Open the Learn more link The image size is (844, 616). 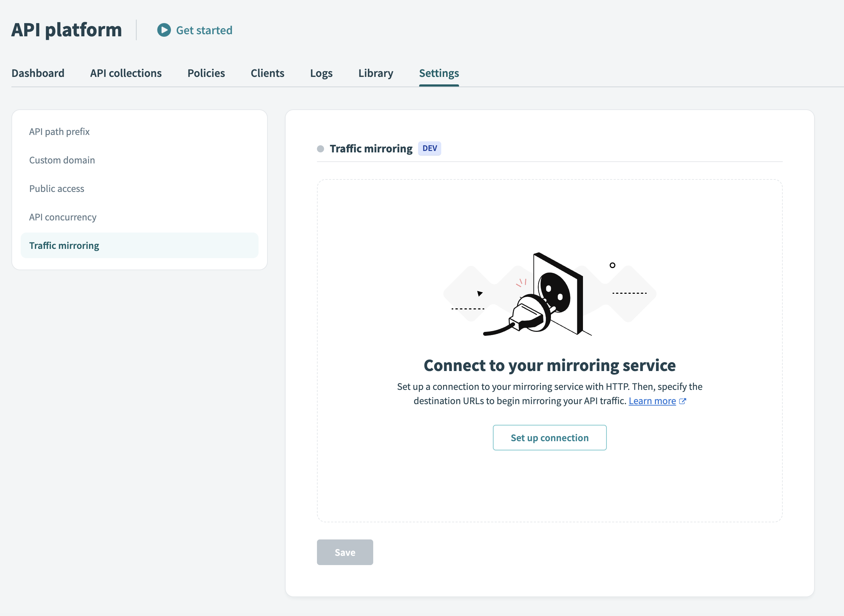click(652, 401)
